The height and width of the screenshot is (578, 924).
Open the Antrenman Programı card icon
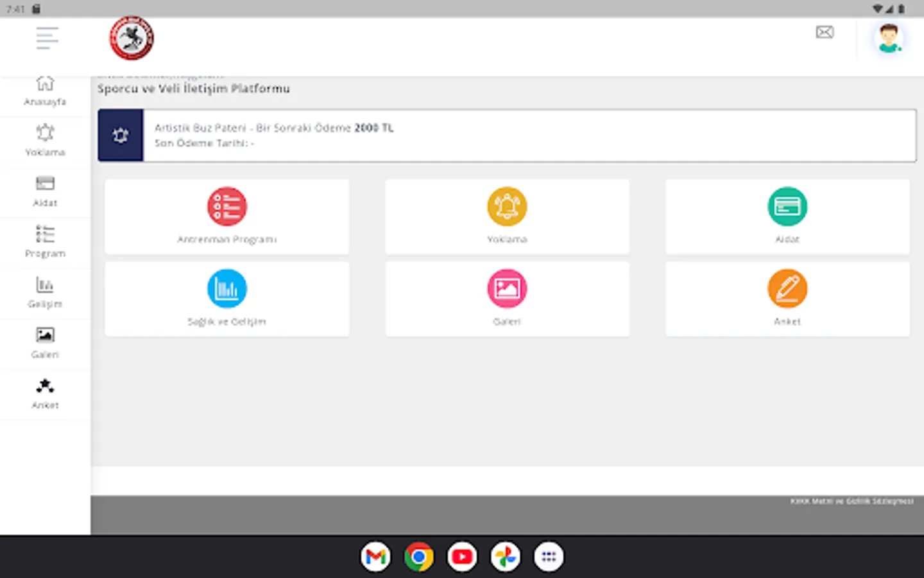click(227, 206)
